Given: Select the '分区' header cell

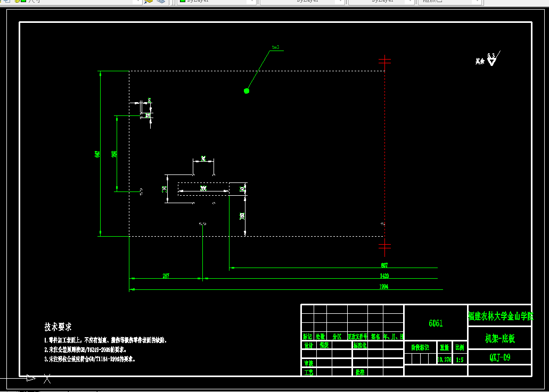Looking at the screenshot, I should (337, 336).
